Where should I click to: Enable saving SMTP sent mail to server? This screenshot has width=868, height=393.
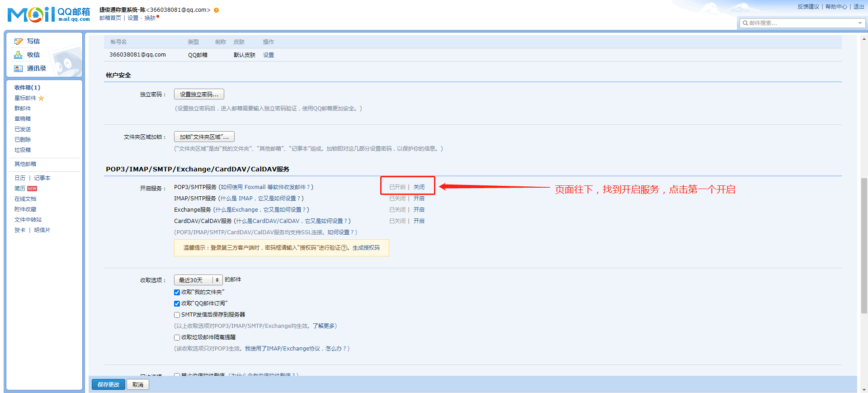(177, 315)
